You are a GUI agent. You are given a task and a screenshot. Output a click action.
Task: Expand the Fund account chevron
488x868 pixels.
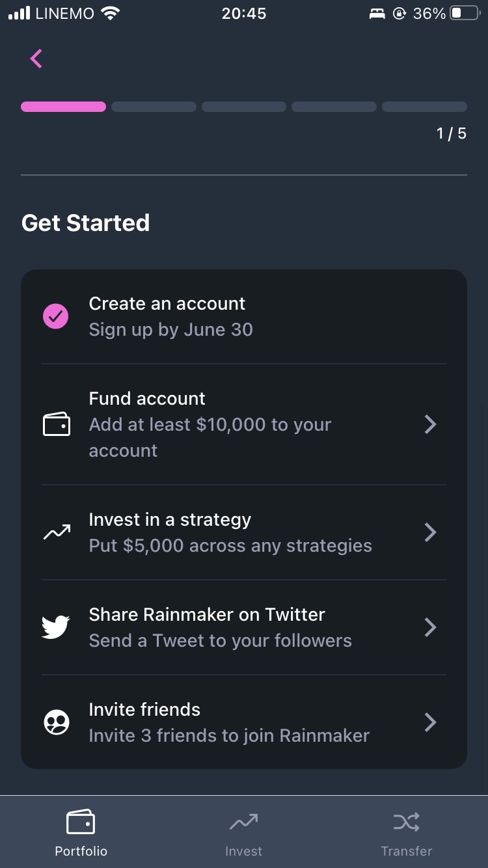(430, 425)
